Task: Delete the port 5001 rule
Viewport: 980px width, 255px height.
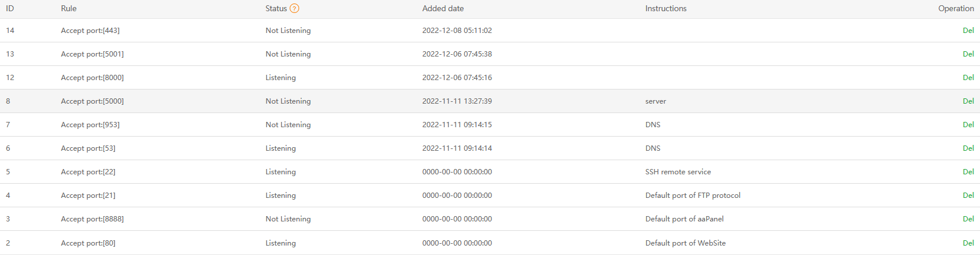Action: (x=968, y=54)
